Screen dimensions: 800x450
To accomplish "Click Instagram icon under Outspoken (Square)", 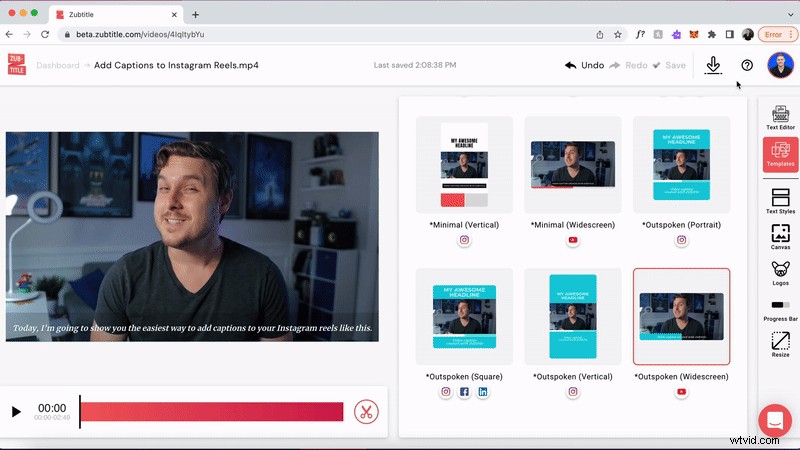I will tap(446, 392).
